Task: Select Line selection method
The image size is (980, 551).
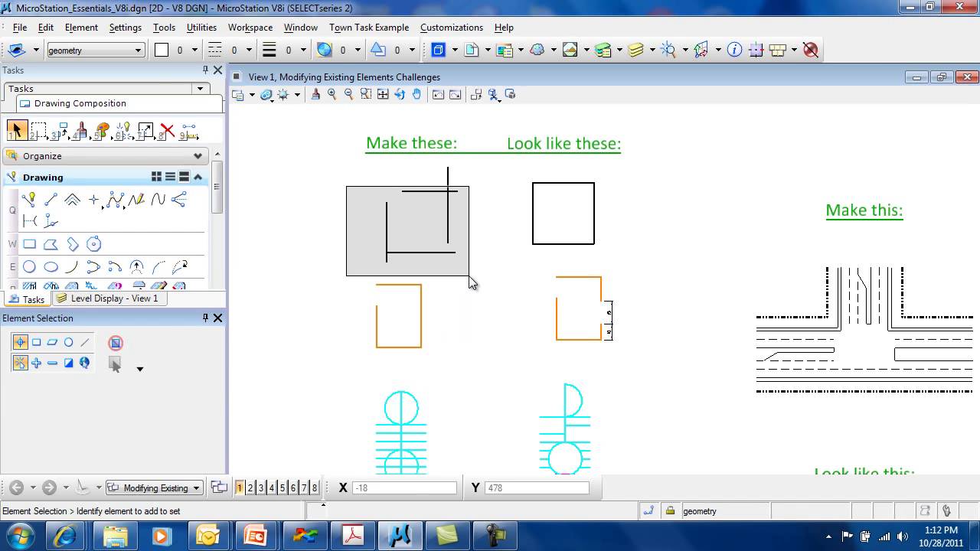Action: pyautogui.click(x=84, y=342)
